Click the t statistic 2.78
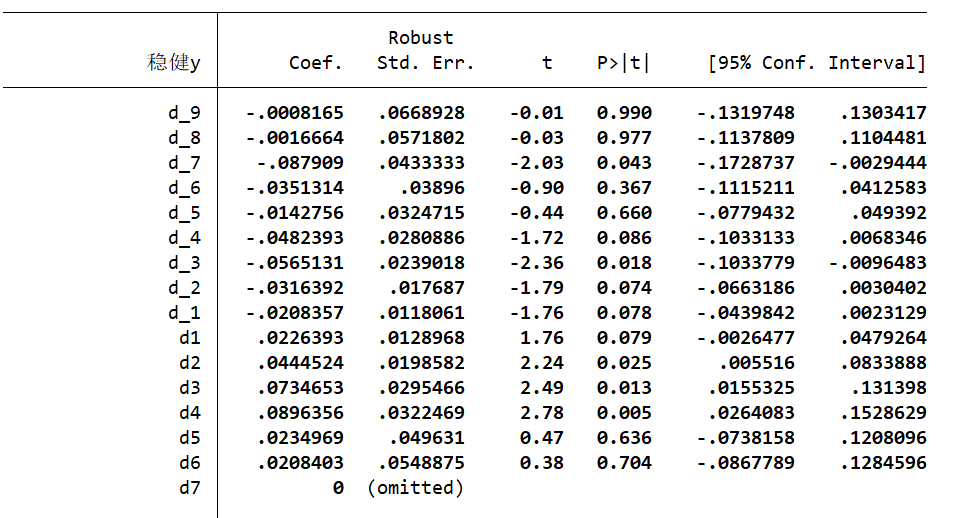957x518 pixels. click(x=542, y=413)
